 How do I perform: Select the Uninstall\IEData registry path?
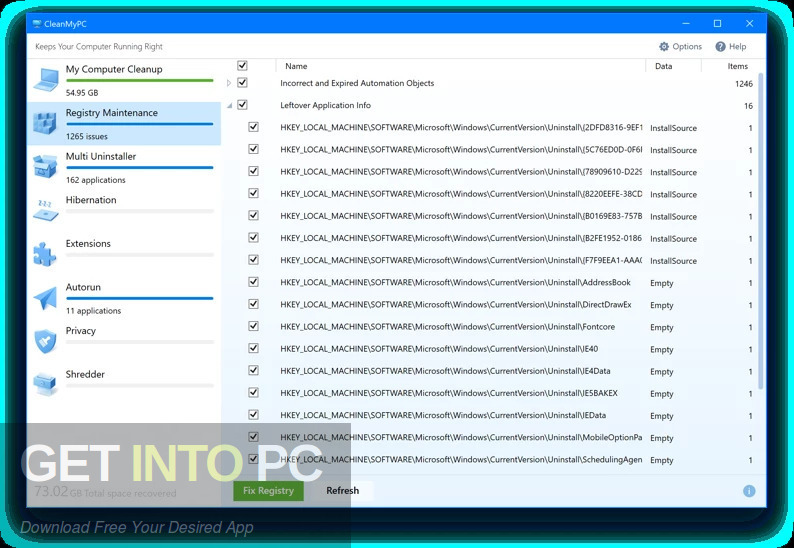[443, 415]
